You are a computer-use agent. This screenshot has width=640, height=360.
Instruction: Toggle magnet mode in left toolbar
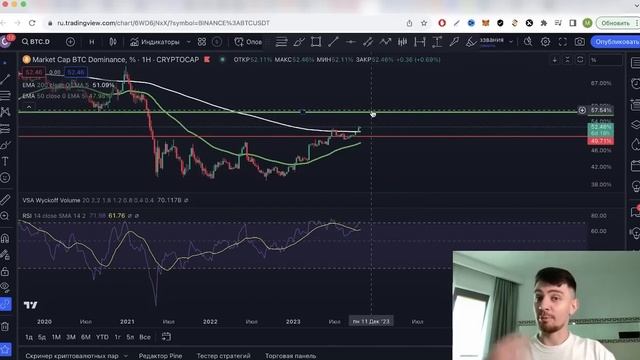(x=5, y=238)
